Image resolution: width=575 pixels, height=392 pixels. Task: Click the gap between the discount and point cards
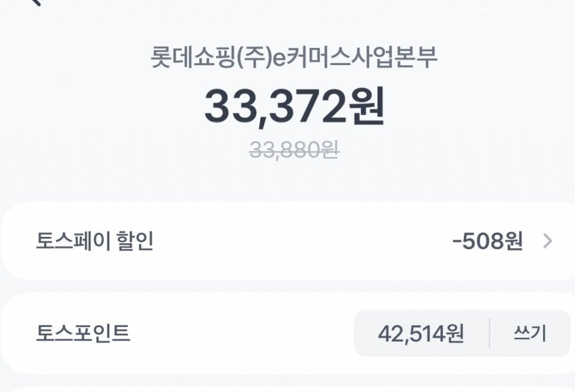click(x=287, y=286)
